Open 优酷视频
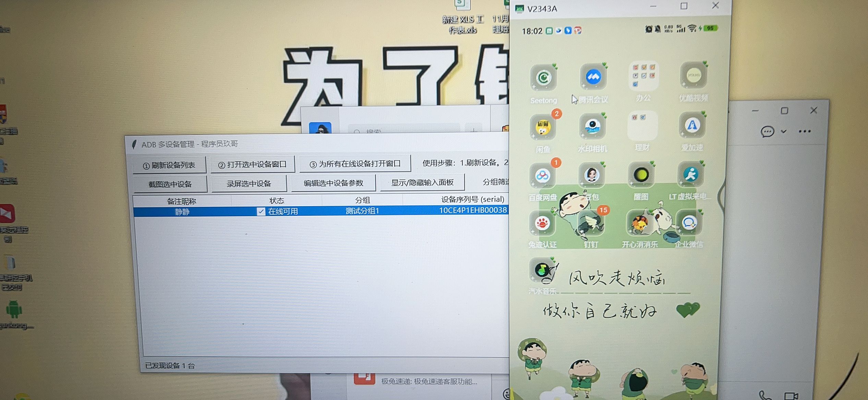 (x=693, y=78)
